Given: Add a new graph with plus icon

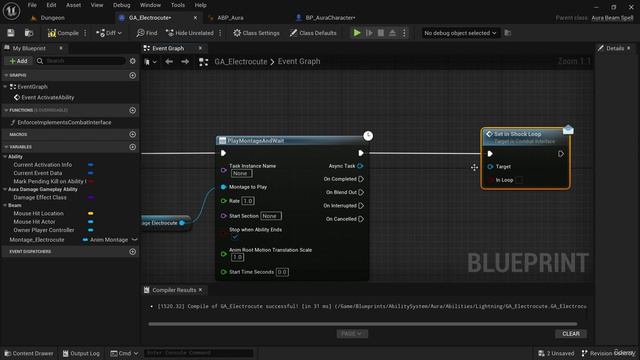Looking at the screenshot, I should pos(132,75).
